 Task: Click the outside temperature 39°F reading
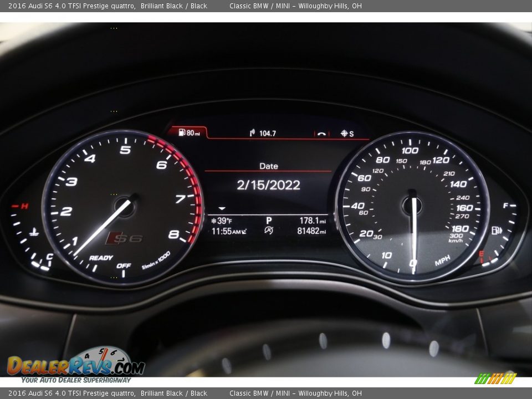coord(224,221)
